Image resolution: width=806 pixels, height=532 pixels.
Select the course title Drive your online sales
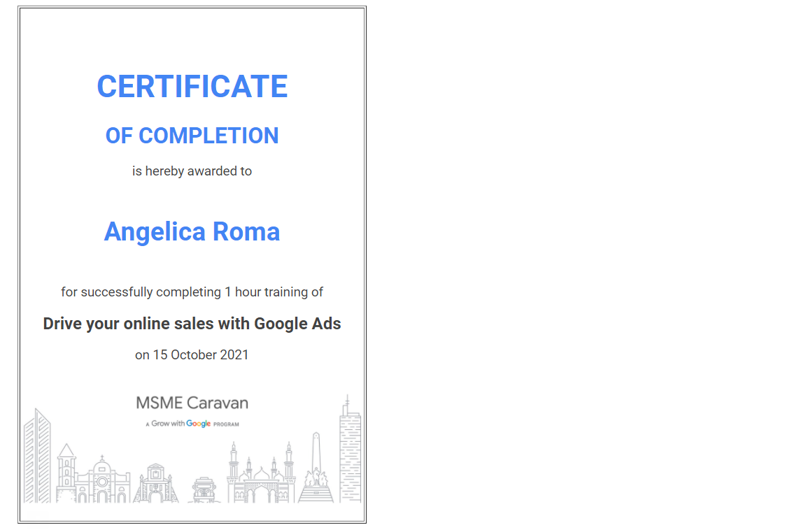[x=192, y=323]
